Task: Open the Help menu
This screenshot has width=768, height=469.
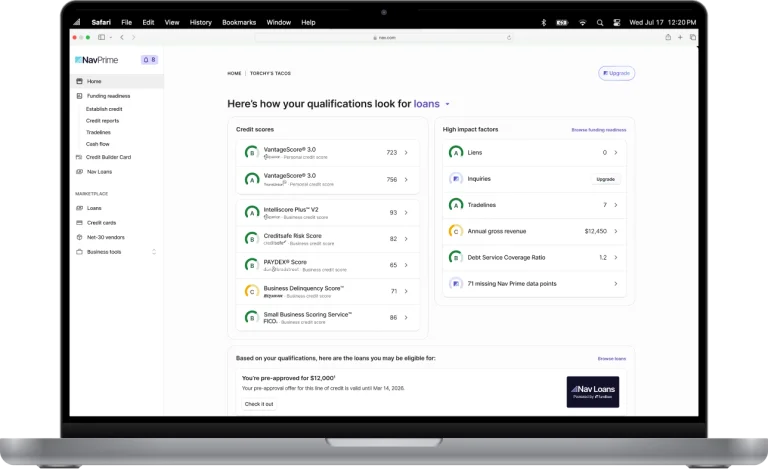Action: (x=308, y=23)
